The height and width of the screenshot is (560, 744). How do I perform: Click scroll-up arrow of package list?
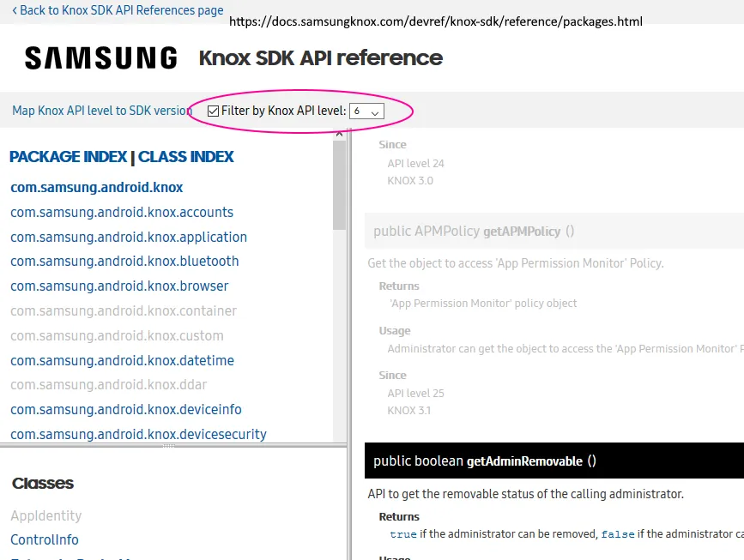click(x=339, y=134)
